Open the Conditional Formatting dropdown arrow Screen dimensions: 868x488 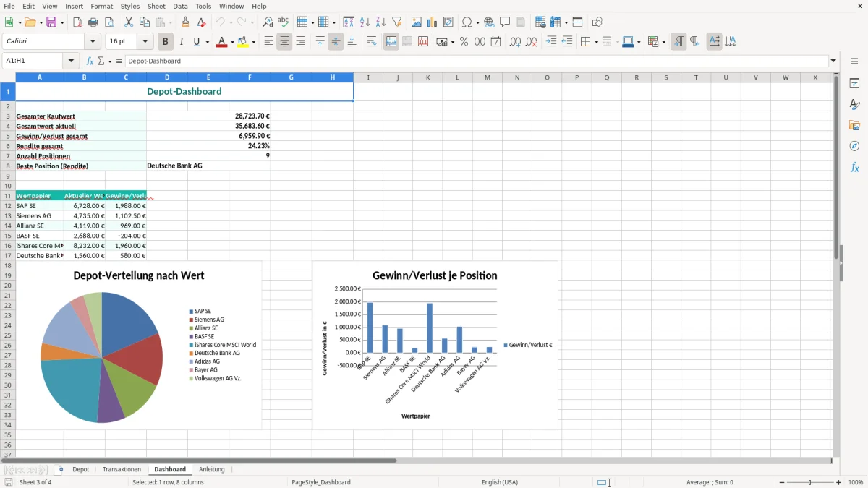click(663, 42)
